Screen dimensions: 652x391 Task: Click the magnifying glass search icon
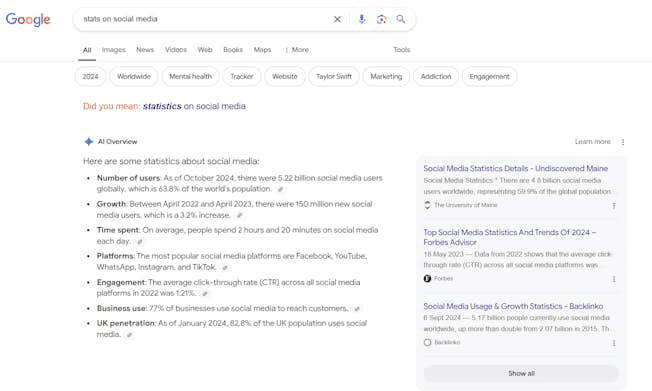pos(400,19)
